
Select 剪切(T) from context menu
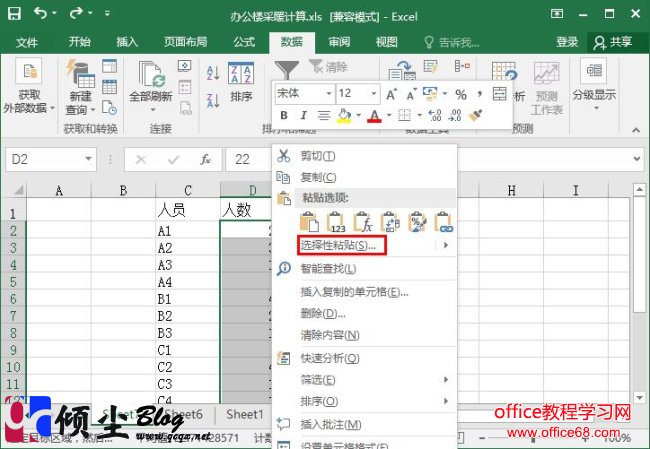365,156
